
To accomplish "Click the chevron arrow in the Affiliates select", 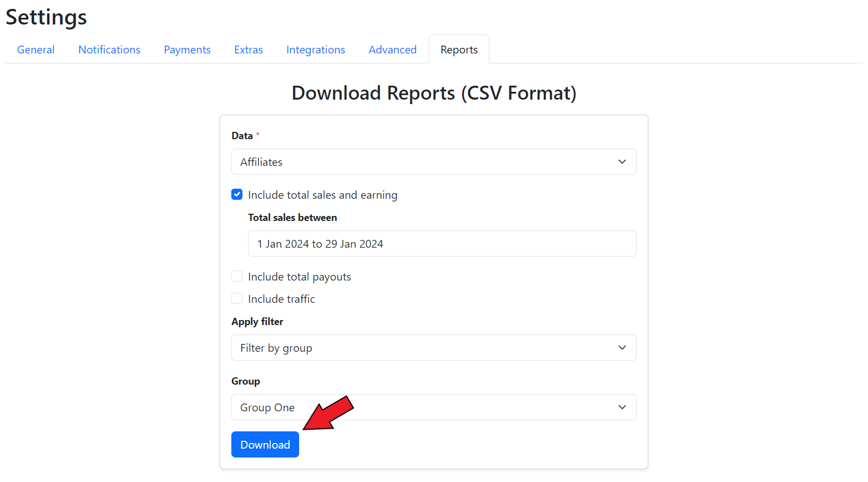I will coord(622,162).
